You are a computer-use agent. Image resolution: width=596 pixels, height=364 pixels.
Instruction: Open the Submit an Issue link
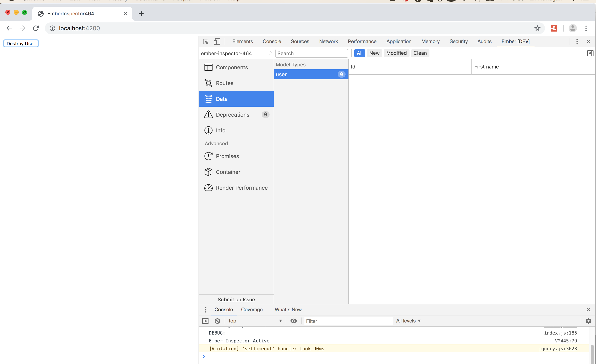(236, 299)
